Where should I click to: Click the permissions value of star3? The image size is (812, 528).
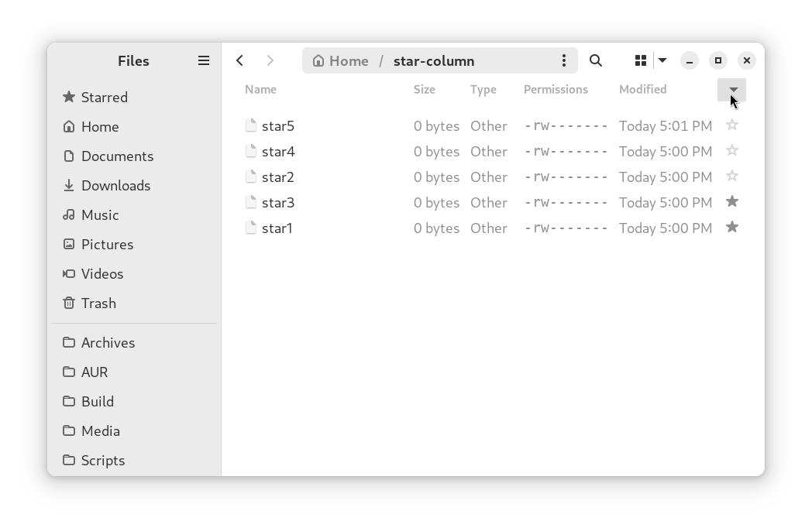coord(566,202)
